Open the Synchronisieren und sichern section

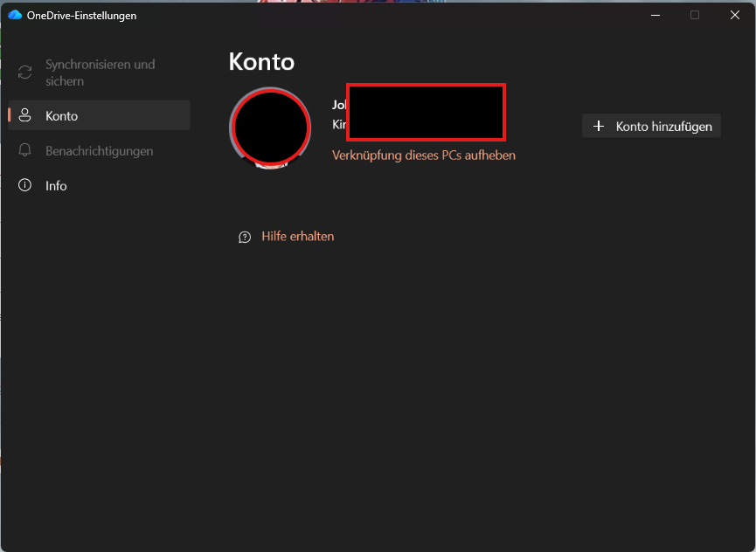click(x=99, y=72)
